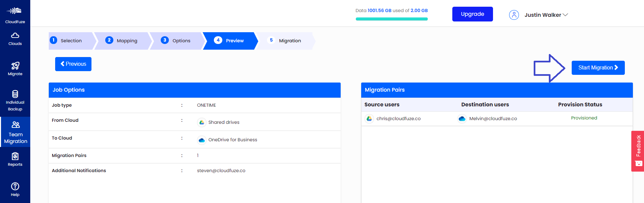Click the CloudFuze logo icon
Screen dimensions: 644x203
(x=14, y=11)
